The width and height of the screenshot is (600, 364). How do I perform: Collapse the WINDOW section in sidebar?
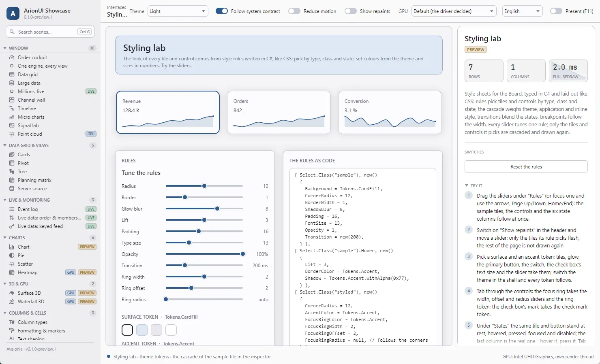tap(5, 48)
